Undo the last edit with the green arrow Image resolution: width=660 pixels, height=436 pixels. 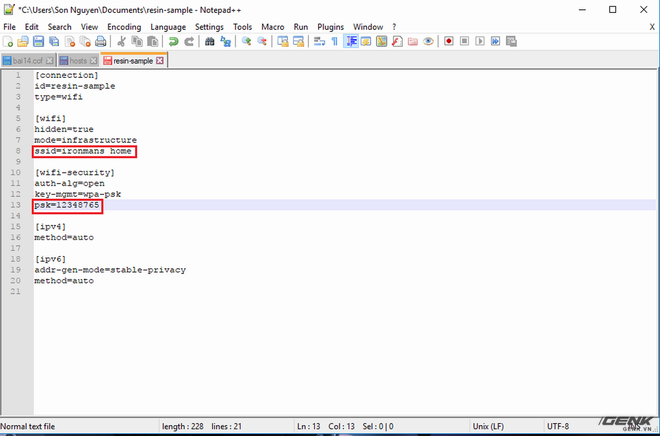173,41
